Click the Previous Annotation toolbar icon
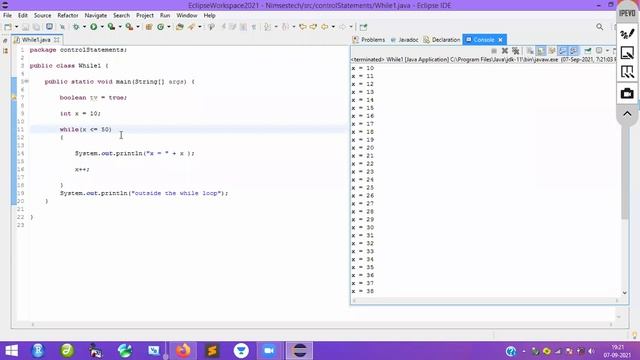 click(x=285, y=27)
